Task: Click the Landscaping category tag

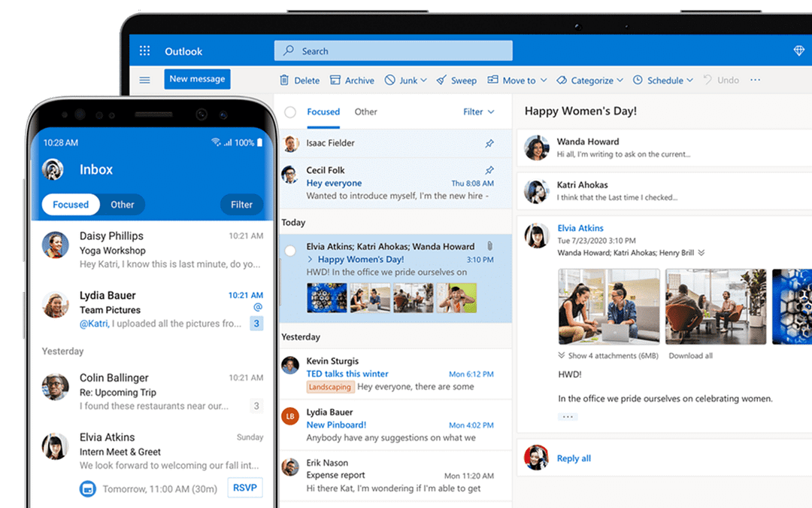Action: coord(330,387)
